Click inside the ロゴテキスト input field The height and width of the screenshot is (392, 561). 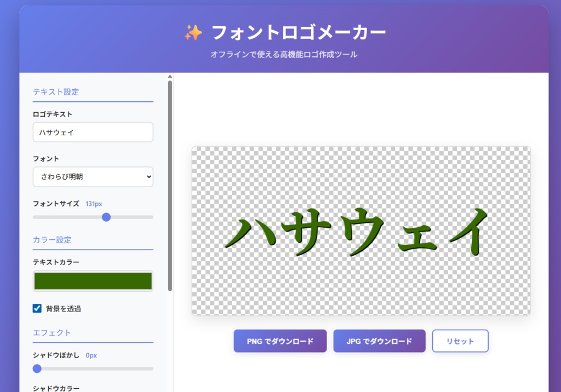point(93,132)
